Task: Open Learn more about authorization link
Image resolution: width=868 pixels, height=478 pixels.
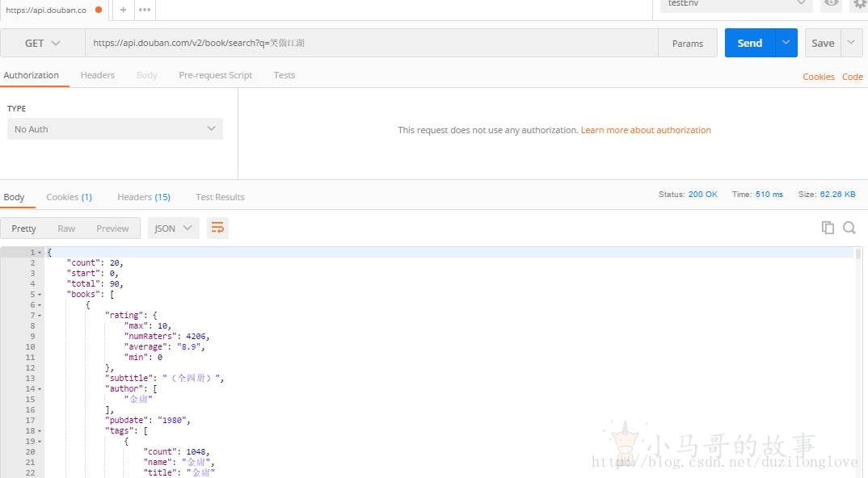Action: pos(646,130)
